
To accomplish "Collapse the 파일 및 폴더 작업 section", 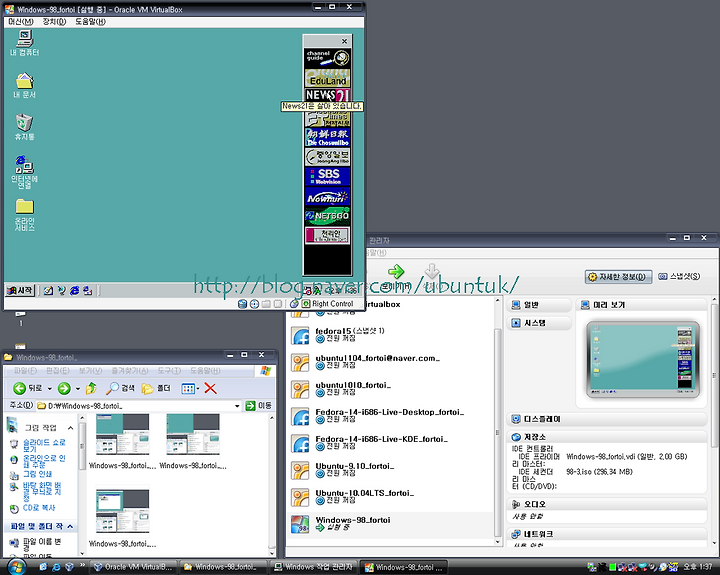I will coord(70,526).
